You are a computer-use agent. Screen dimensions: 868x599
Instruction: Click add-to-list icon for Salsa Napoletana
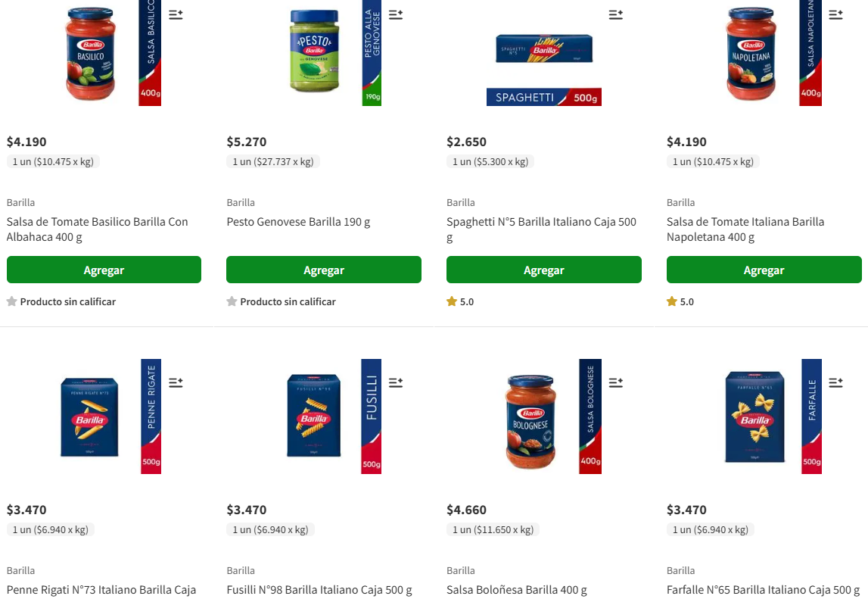tap(835, 15)
